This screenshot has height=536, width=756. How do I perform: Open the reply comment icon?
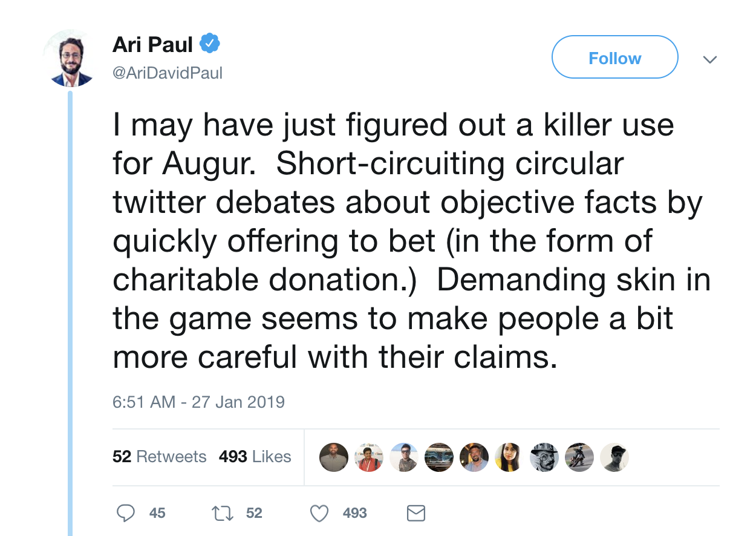click(x=126, y=512)
